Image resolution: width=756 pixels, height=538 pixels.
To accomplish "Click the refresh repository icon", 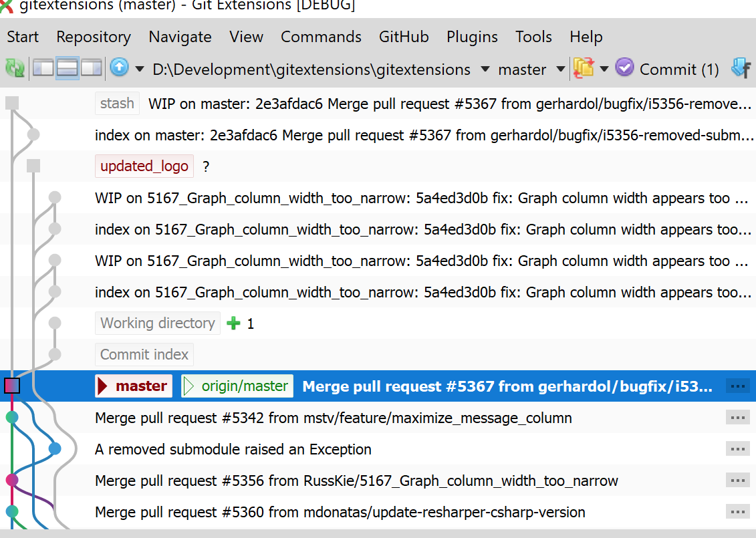I will pyautogui.click(x=14, y=69).
